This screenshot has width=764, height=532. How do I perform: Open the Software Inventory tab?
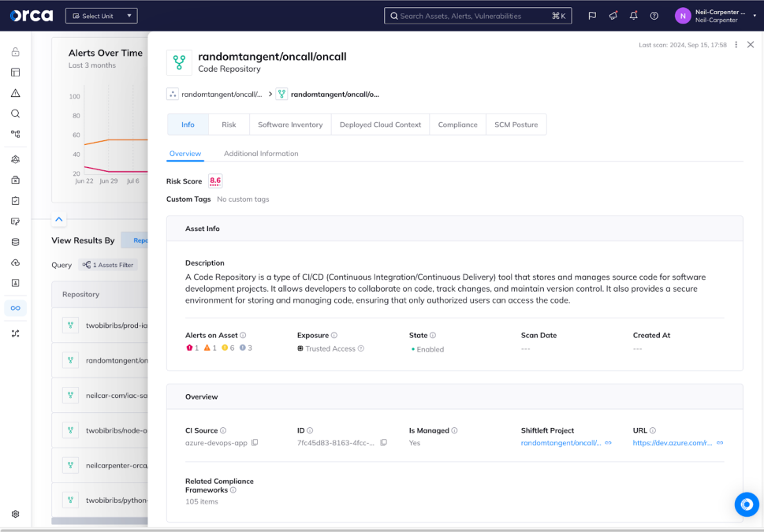(290, 125)
